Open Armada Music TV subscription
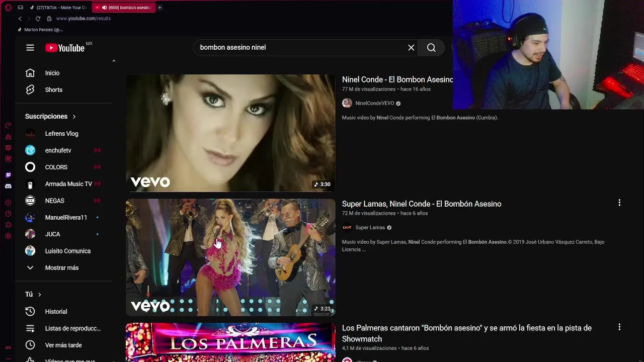 tap(68, 184)
